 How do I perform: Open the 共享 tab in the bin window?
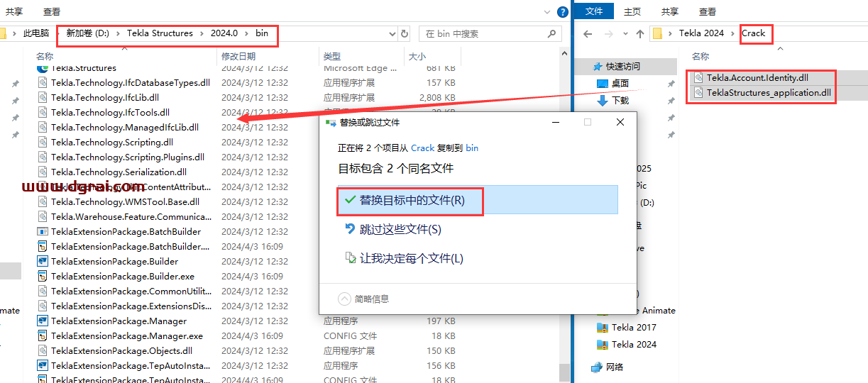[x=14, y=11]
